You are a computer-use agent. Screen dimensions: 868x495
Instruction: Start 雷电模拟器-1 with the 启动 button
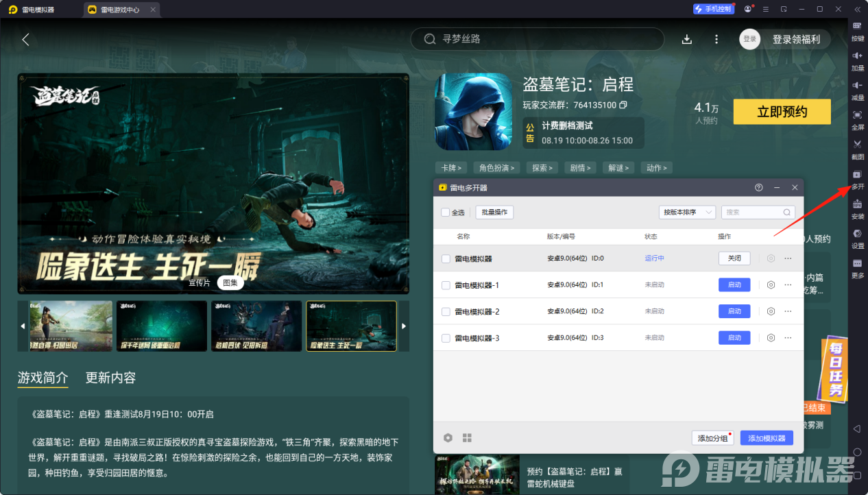point(734,285)
